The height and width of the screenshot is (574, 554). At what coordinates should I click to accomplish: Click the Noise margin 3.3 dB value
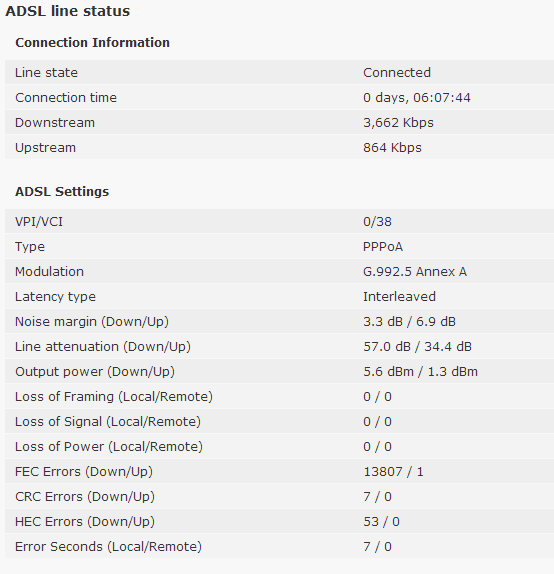click(383, 321)
